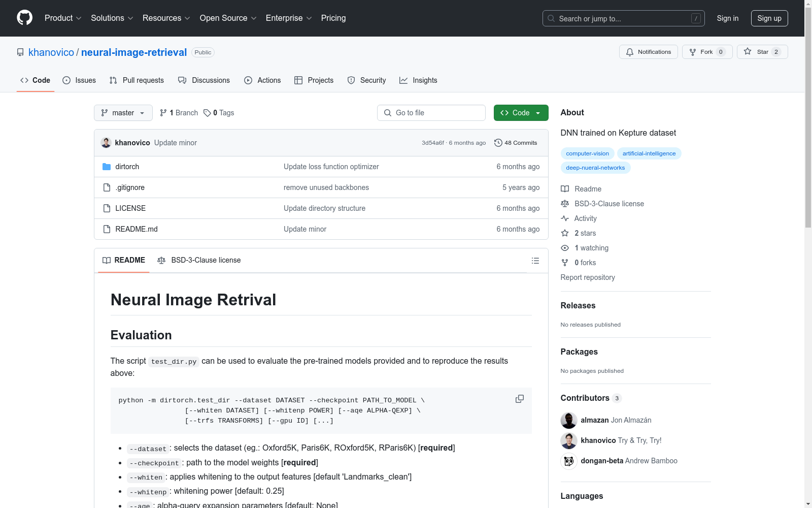This screenshot has height=508, width=812.
Task: Click the copy code button icon
Action: pyautogui.click(x=520, y=399)
